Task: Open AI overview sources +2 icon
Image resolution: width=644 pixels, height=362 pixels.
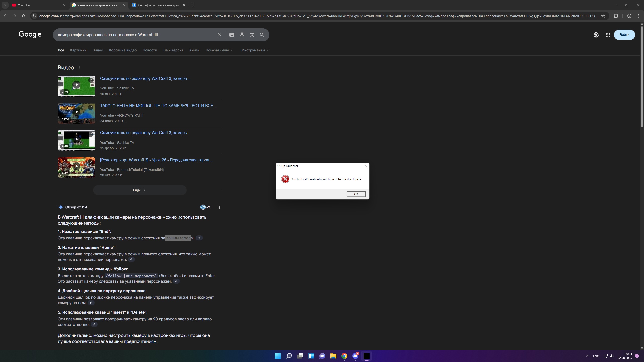Action: point(205,207)
